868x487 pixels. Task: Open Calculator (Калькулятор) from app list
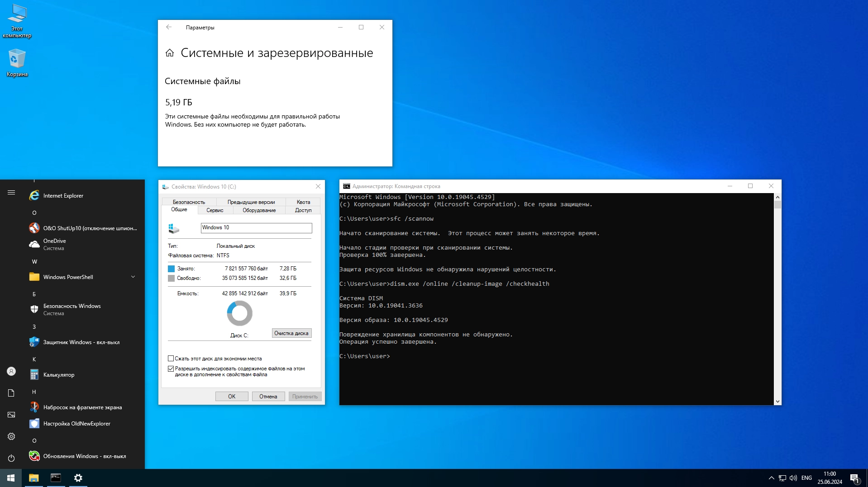coord(59,375)
